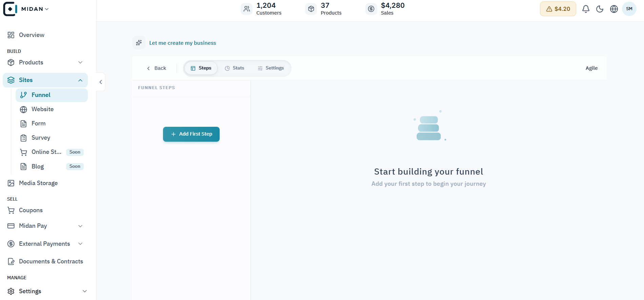The width and height of the screenshot is (644, 300).
Task: Expand sidebar Settings chevron
Action: tap(85, 291)
